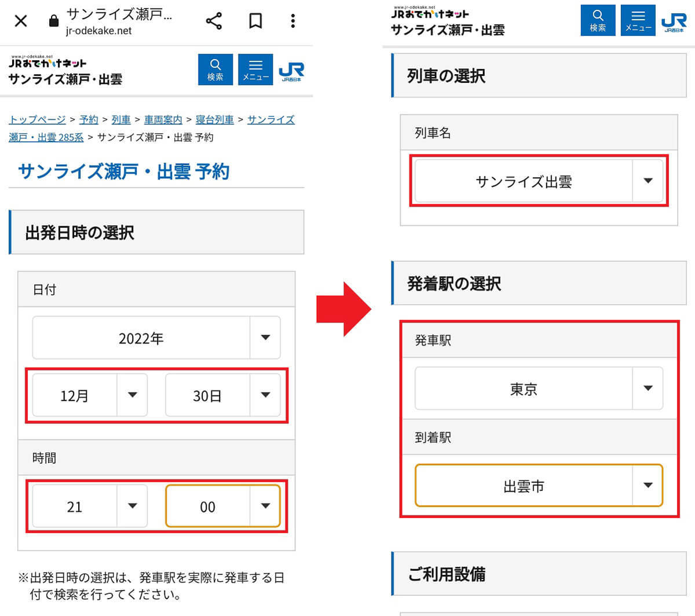Follow the 車両案内 breadcrumb link
The width and height of the screenshot is (695, 616).
163,119
